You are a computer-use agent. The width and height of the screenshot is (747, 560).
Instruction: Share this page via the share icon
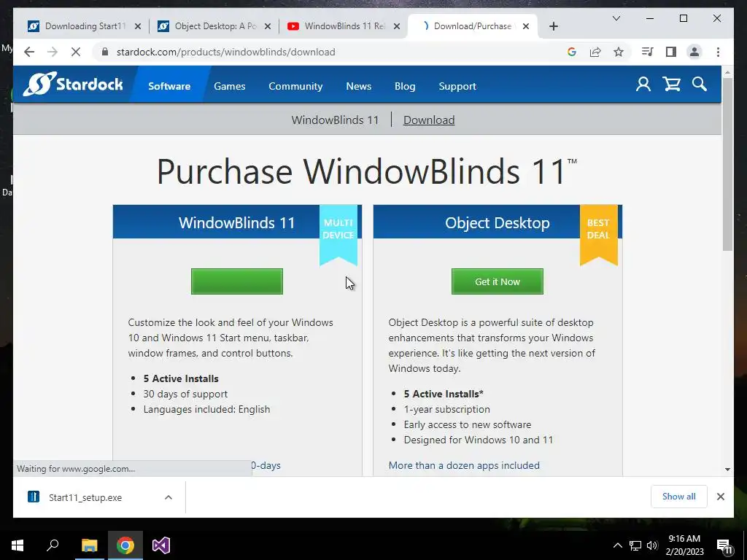click(595, 52)
